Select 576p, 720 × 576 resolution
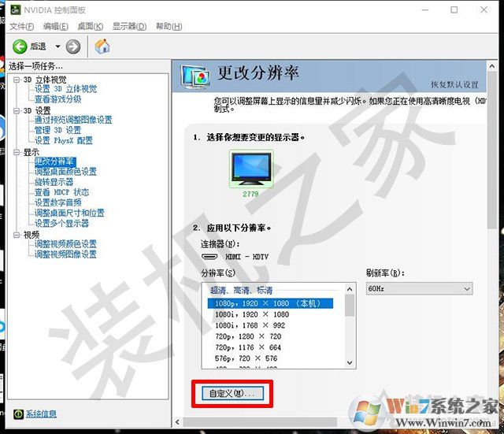 pyautogui.click(x=246, y=358)
